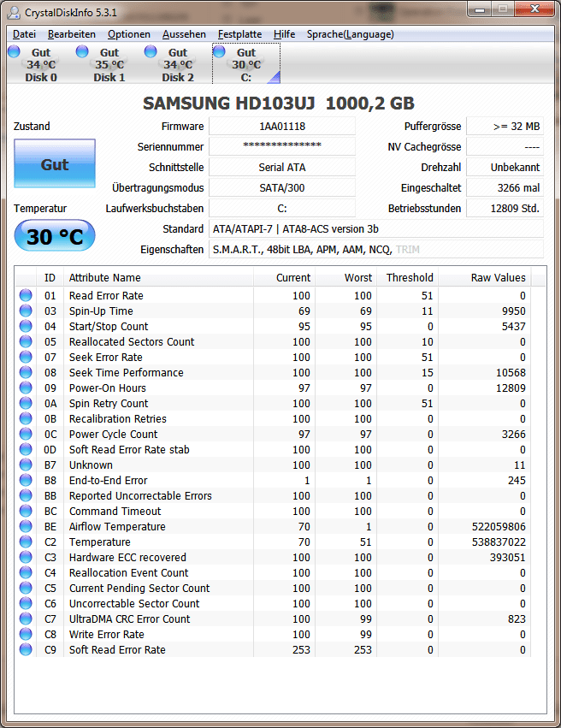The height and width of the screenshot is (728, 561).
Task: Click the status orb for UltraDMA CRC Error Count
Action: pyautogui.click(x=26, y=619)
